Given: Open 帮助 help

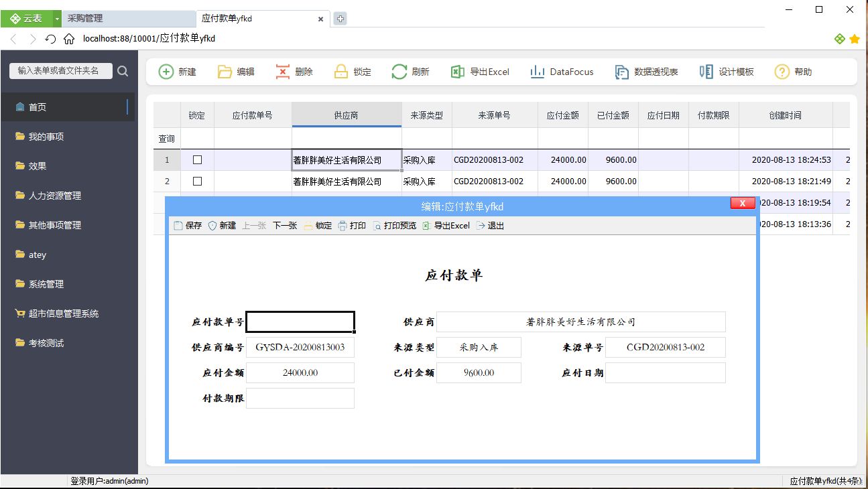Looking at the screenshot, I should 794,72.
